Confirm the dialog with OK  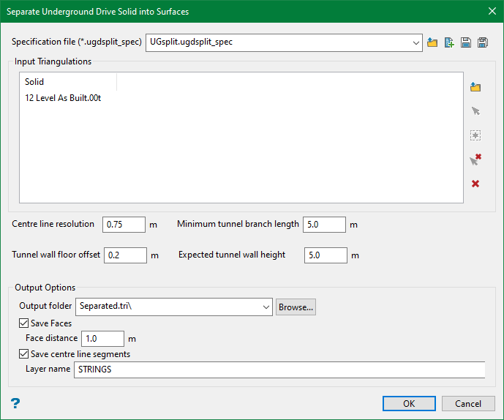pos(409,403)
